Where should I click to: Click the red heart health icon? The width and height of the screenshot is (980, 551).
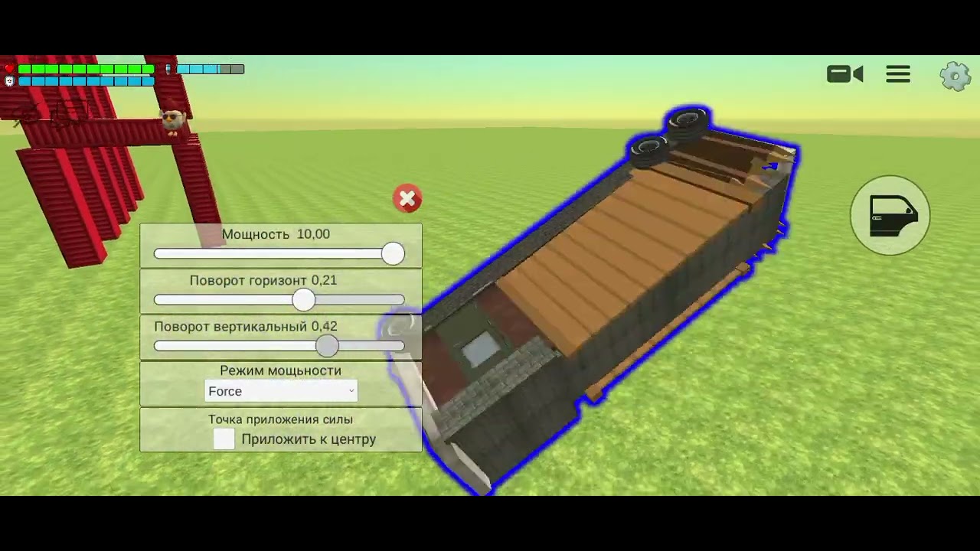click(x=9, y=69)
